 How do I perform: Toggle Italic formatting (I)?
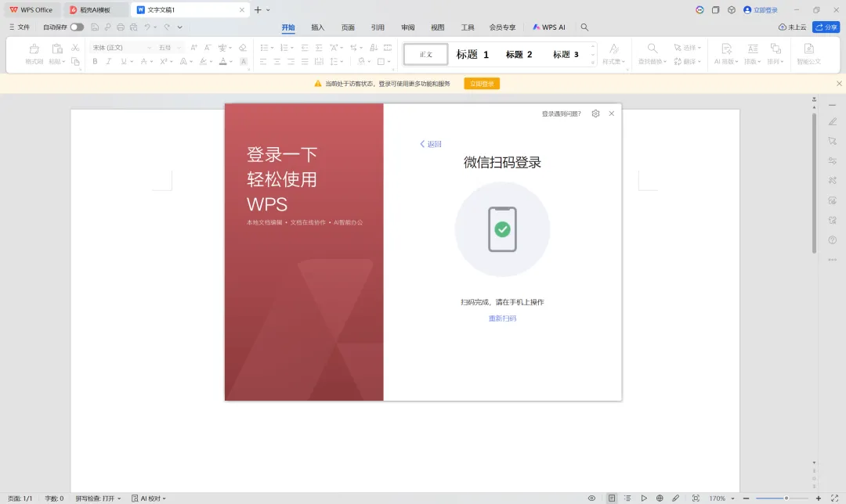[108, 62]
